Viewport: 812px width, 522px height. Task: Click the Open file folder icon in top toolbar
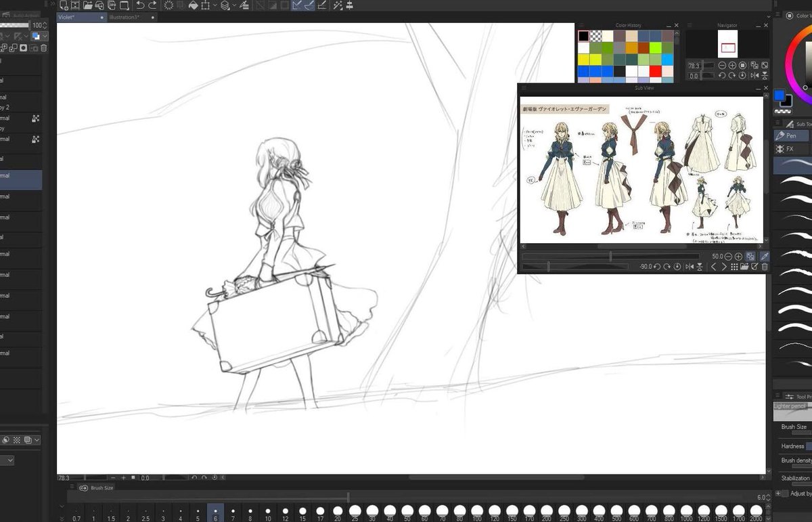pyautogui.click(x=88, y=5)
